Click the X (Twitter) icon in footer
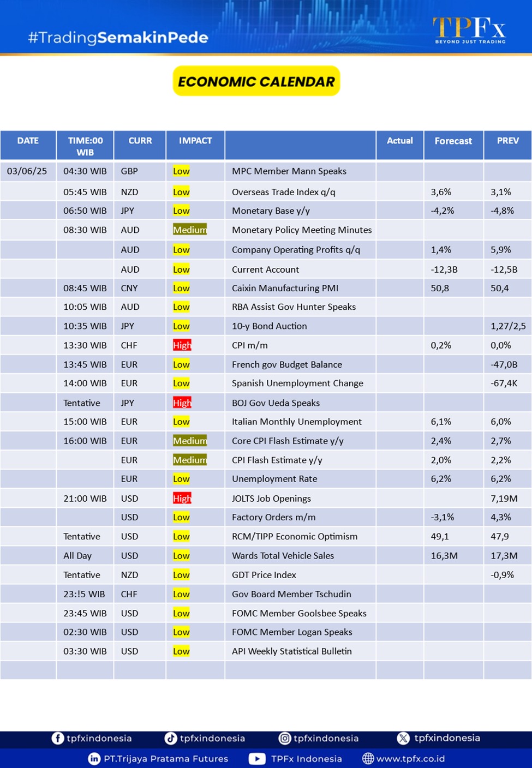This screenshot has width=532, height=768. coord(403,738)
